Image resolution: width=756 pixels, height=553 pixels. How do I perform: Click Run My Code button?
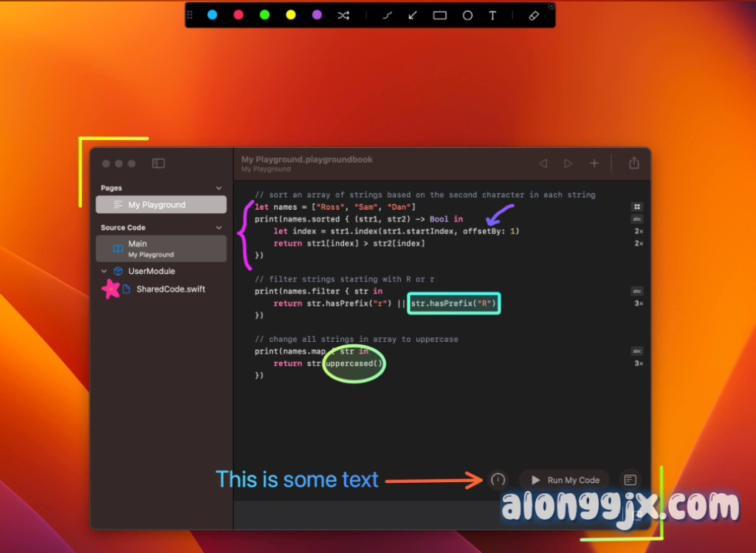click(x=565, y=480)
